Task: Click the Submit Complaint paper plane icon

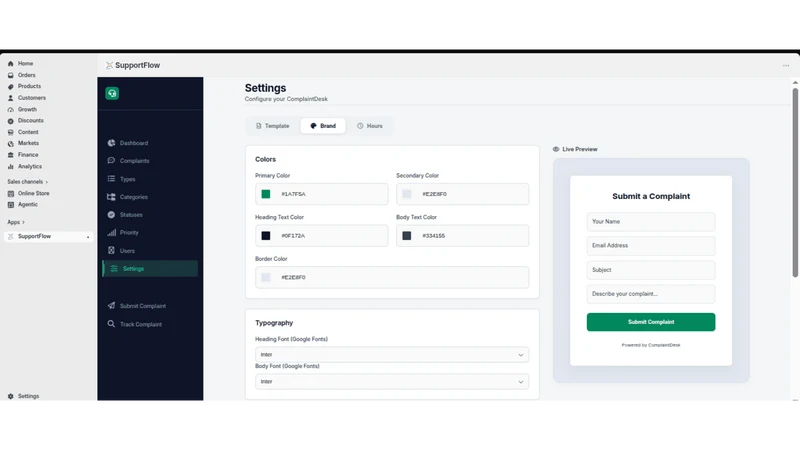Action: coord(111,306)
